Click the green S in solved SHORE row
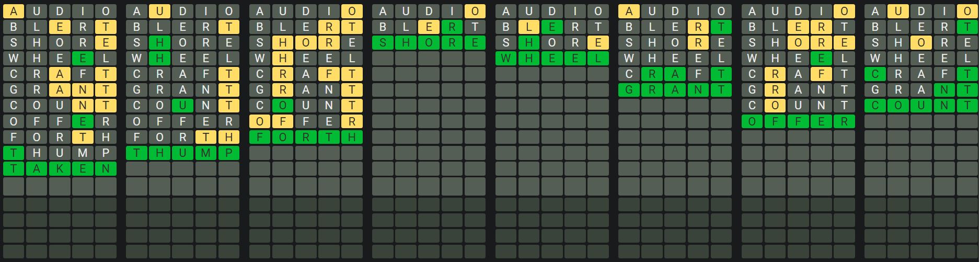Viewport: 980px width, 262px height. pos(383,43)
